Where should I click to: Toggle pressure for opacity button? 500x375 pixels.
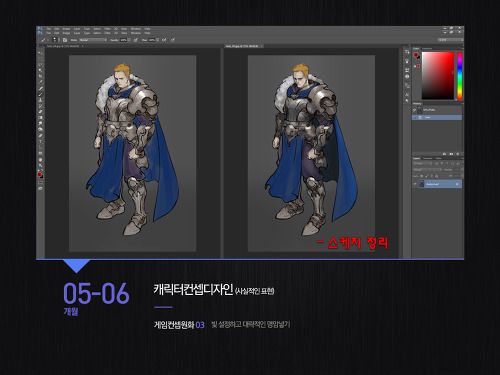(x=136, y=40)
